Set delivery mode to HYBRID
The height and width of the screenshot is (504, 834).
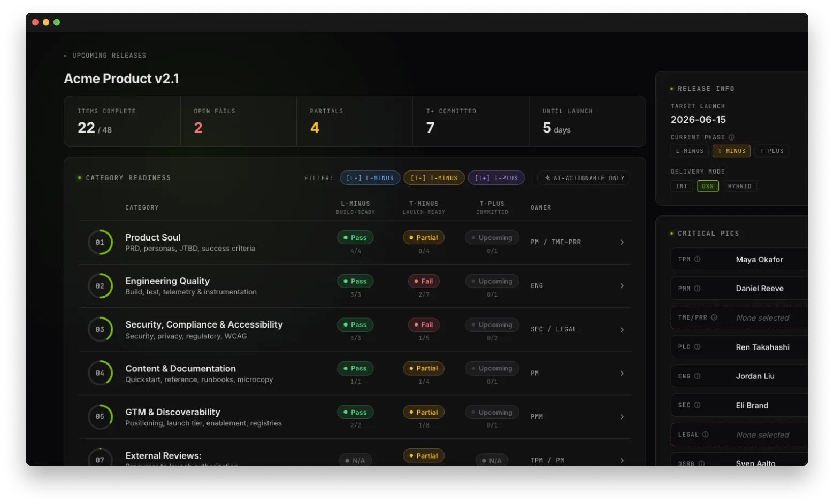click(739, 187)
